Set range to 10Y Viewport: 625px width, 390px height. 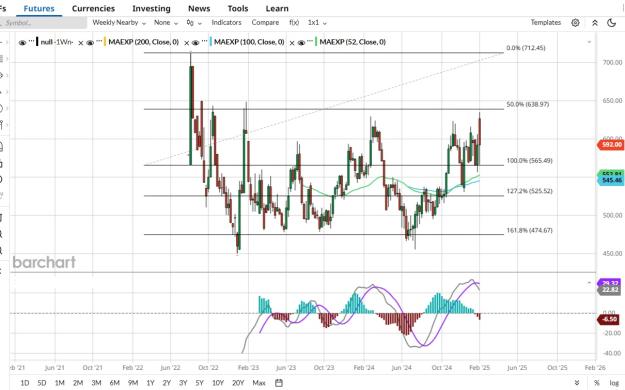click(218, 383)
